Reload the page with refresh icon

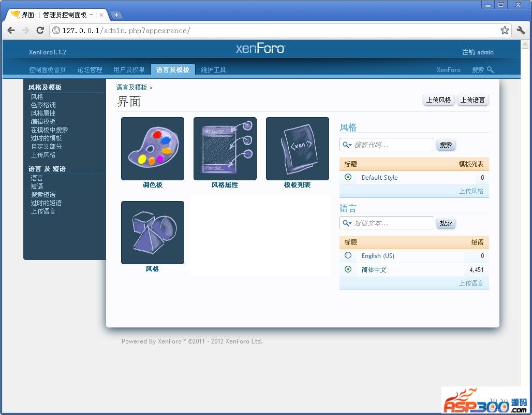click(40, 31)
